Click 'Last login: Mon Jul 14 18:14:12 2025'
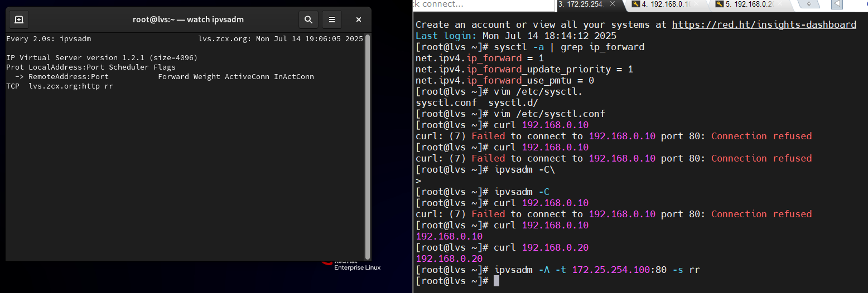The width and height of the screenshot is (868, 293). [x=516, y=36]
